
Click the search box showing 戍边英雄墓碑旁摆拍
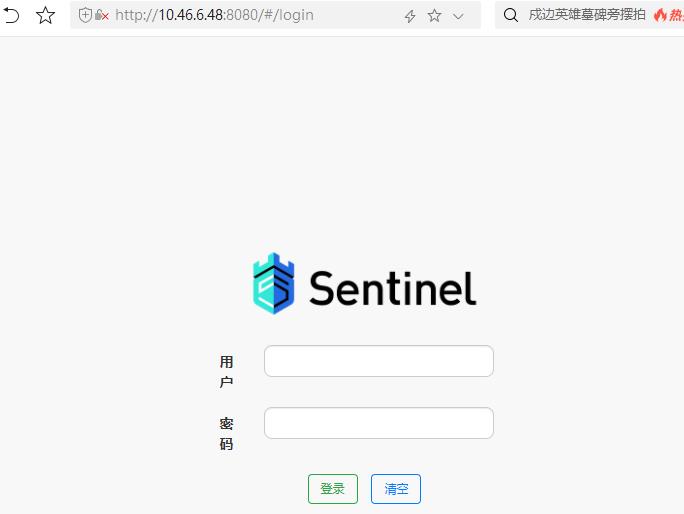click(x=587, y=15)
